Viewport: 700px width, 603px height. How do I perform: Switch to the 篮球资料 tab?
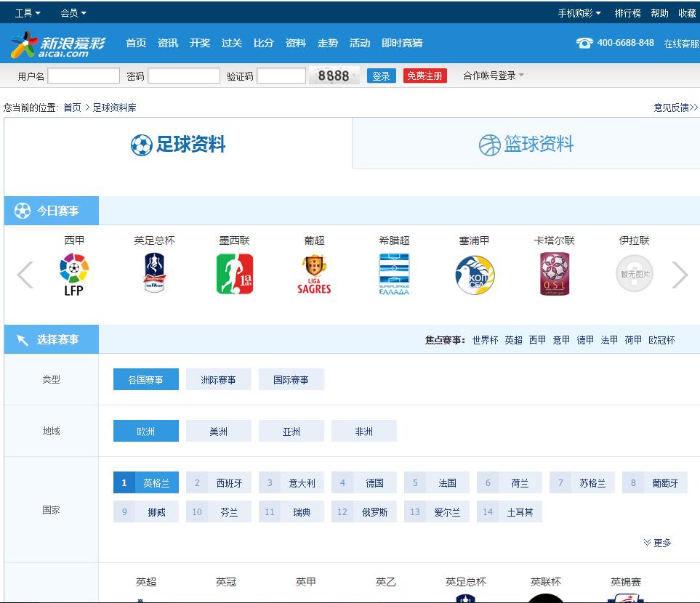[x=526, y=143]
